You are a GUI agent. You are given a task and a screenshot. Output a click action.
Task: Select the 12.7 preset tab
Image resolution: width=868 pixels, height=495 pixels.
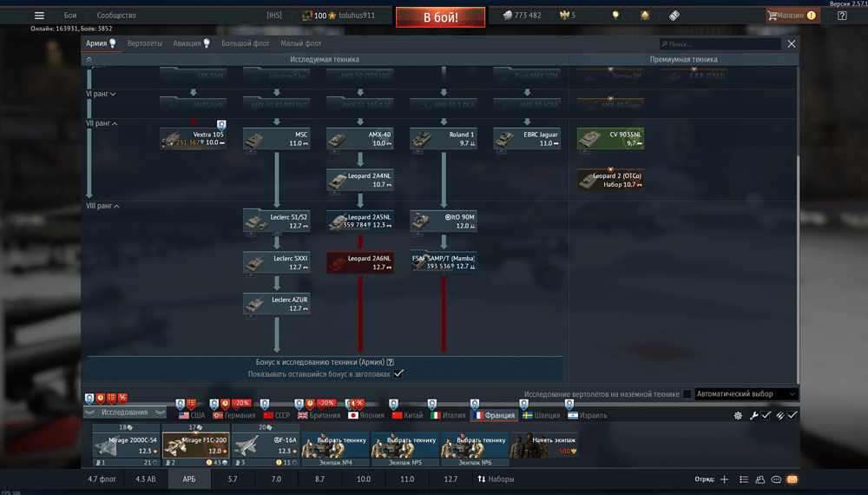click(450, 479)
